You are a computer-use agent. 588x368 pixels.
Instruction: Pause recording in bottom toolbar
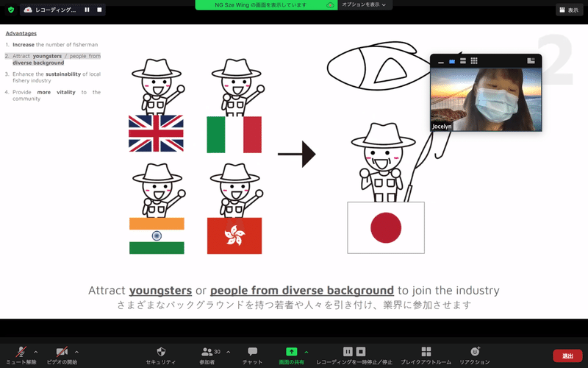[x=348, y=352]
